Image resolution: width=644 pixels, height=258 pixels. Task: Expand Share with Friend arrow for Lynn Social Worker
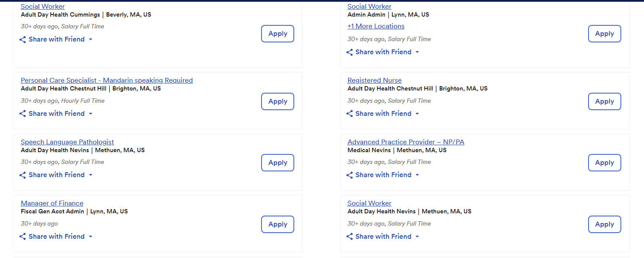417,52
